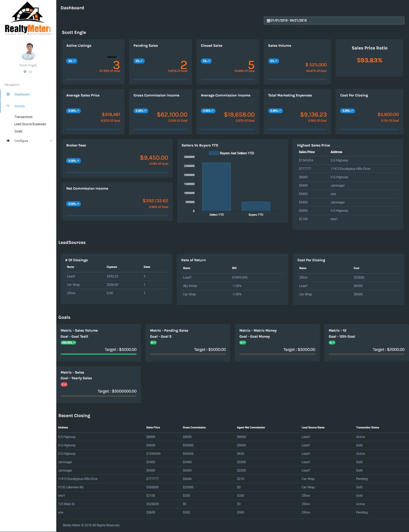Click the Buyers YTD bar in the chart
Viewport: 409px width, 532px height.
(x=256, y=206)
